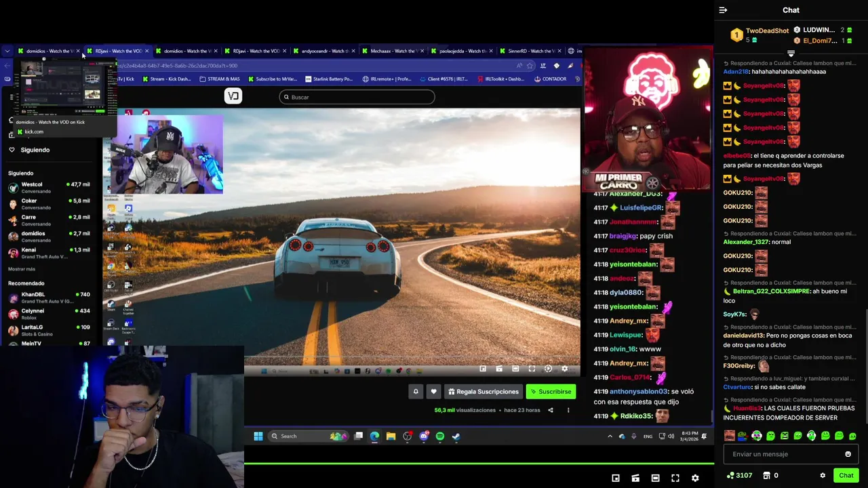Select the first laughing emote in the quick row
The image size is (868, 488).
[729, 436]
